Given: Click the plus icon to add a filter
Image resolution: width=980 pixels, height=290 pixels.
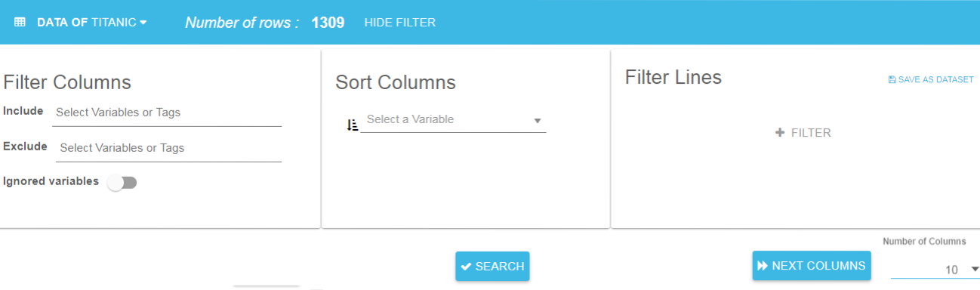Looking at the screenshot, I should pos(781,133).
